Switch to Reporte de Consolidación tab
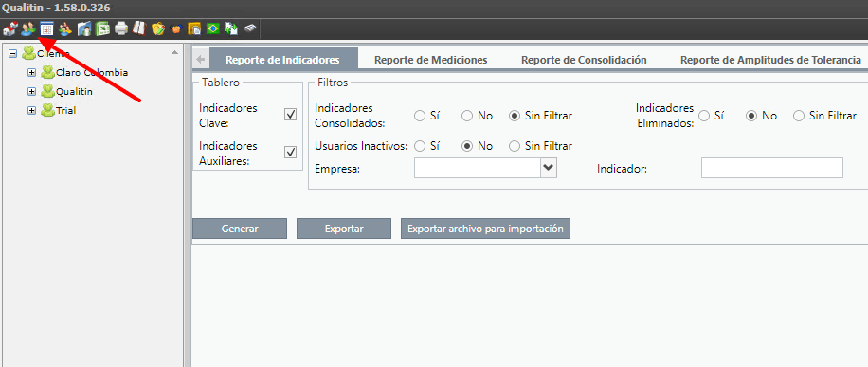868x367 pixels. click(584, 60)
